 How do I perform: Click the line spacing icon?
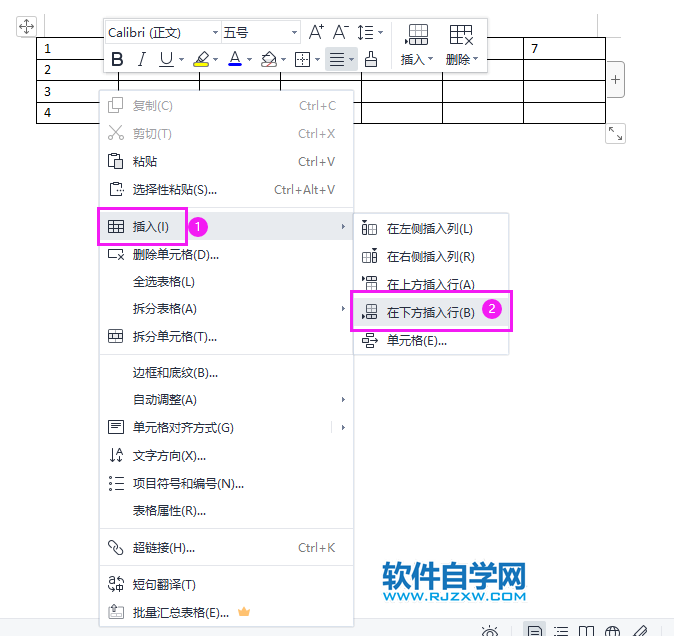coord(365,32)
